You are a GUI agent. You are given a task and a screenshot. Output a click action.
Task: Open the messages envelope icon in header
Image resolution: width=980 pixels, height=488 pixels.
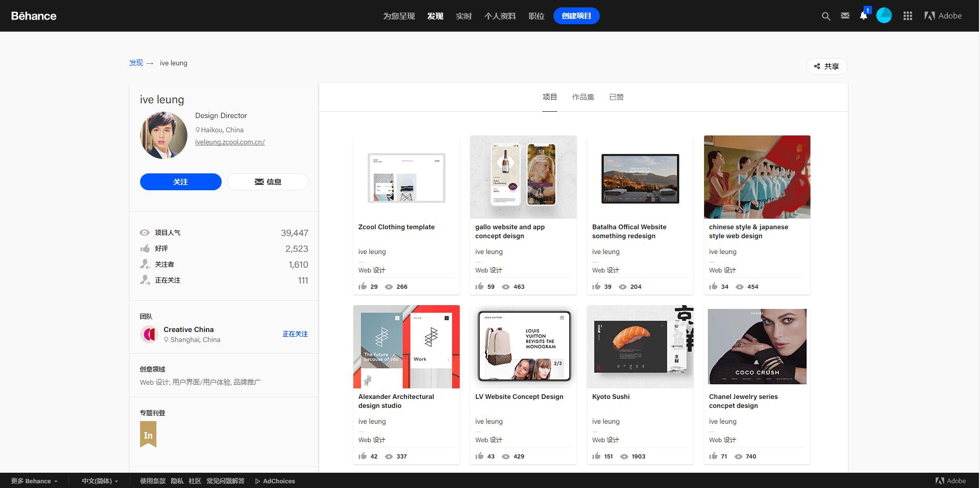click(x=845, y=16)
